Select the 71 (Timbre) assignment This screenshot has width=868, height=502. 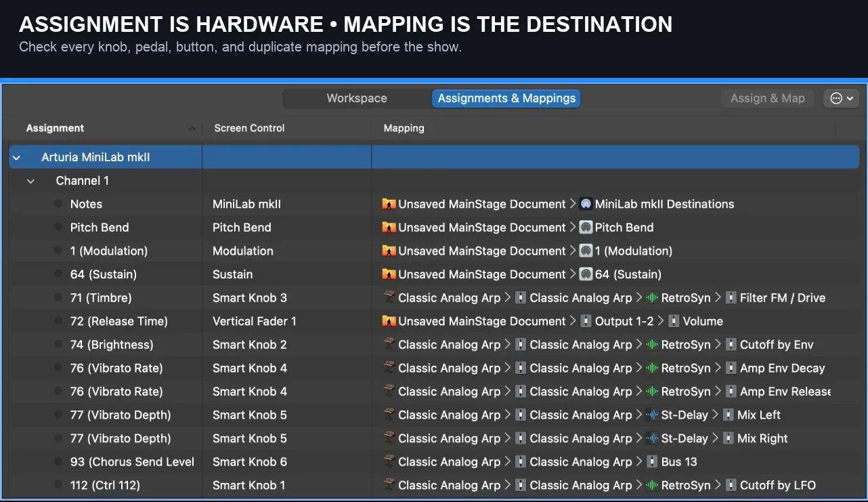coord(101,297)
